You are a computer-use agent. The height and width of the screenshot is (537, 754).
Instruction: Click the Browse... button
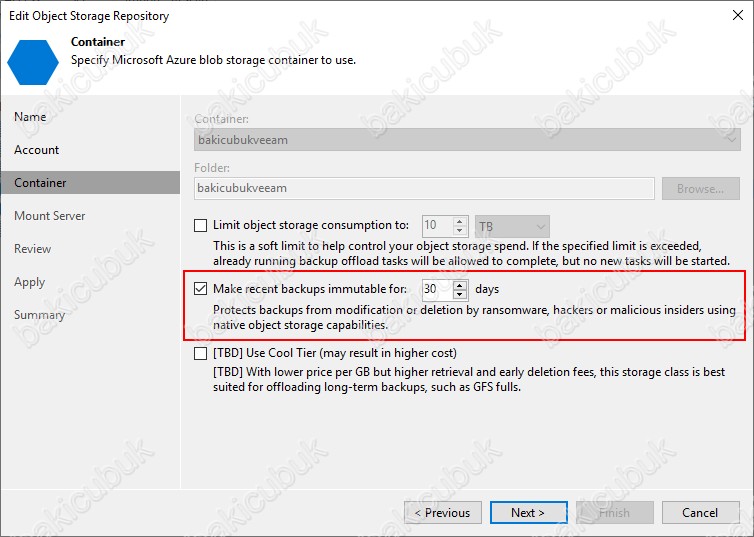pos(701,188)
